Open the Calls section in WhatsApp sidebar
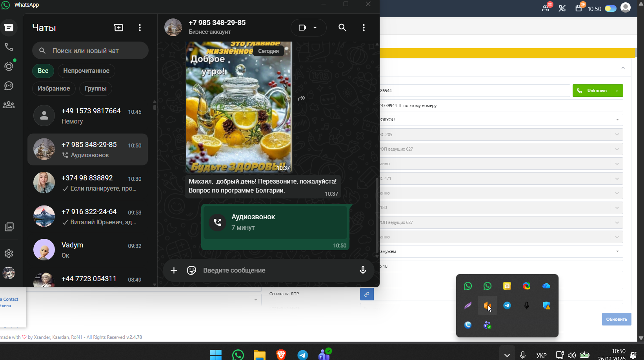Image resolution: width=644 pixels, height=360 pixels. point(9,47)
